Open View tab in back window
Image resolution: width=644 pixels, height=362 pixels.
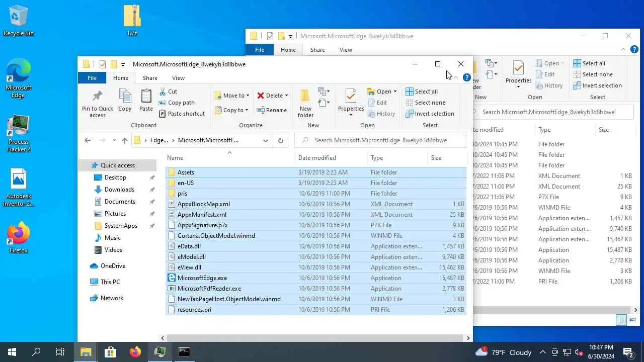[346, 50]
